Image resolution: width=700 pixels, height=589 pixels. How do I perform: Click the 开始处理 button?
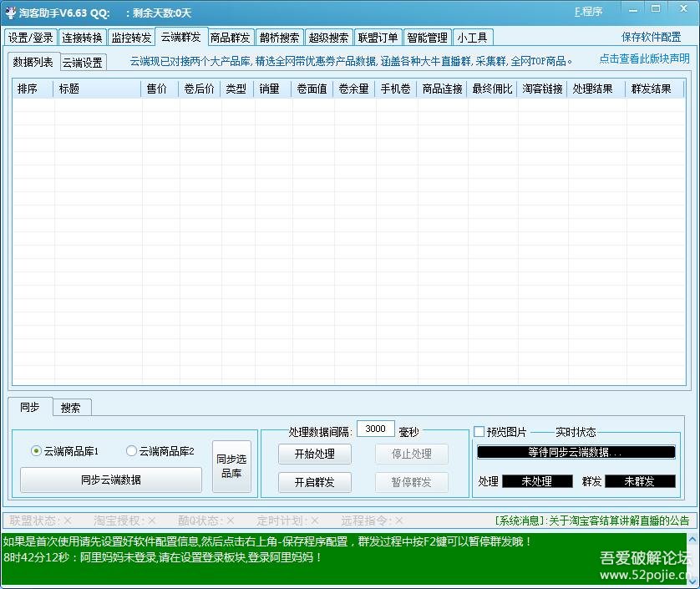point(315,454)
